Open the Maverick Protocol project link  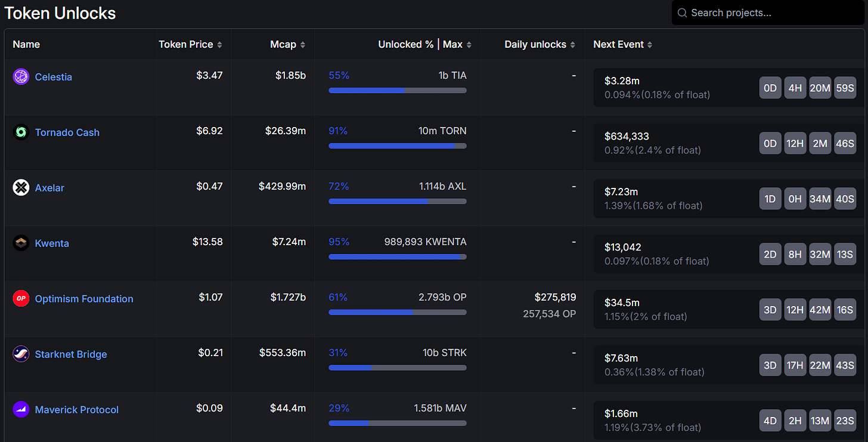click(x=76, y=410)
